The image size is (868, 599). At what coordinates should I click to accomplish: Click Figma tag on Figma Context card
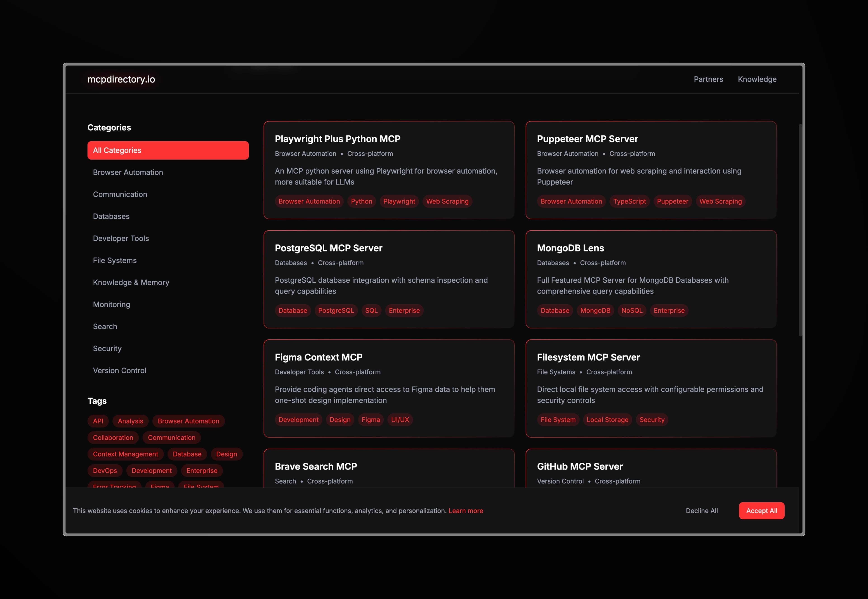pyautogui.click(x=371, y=420)
